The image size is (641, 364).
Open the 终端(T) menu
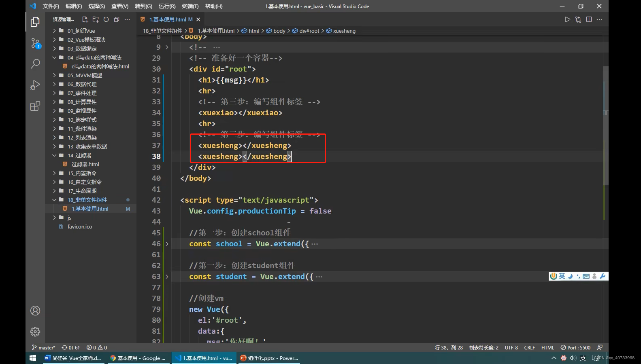point(190,6)
